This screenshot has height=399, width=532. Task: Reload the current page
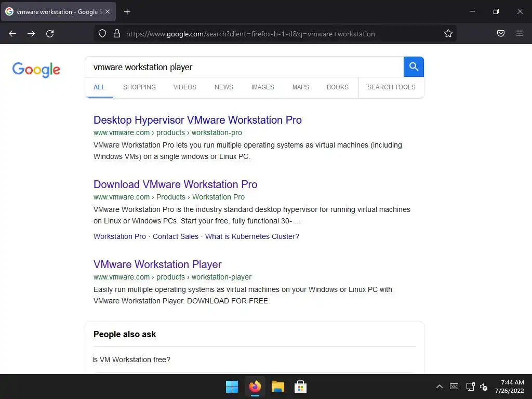(50, 34)
